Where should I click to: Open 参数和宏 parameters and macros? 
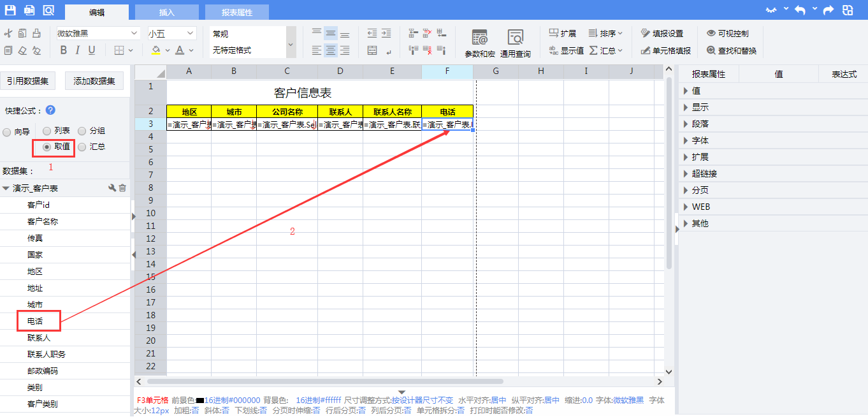click(x=479, y=43)
